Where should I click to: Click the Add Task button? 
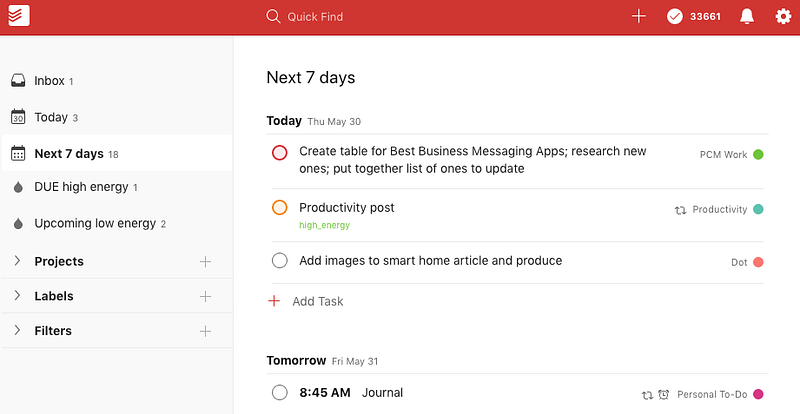pyautogui.click(x=317, y=301)
